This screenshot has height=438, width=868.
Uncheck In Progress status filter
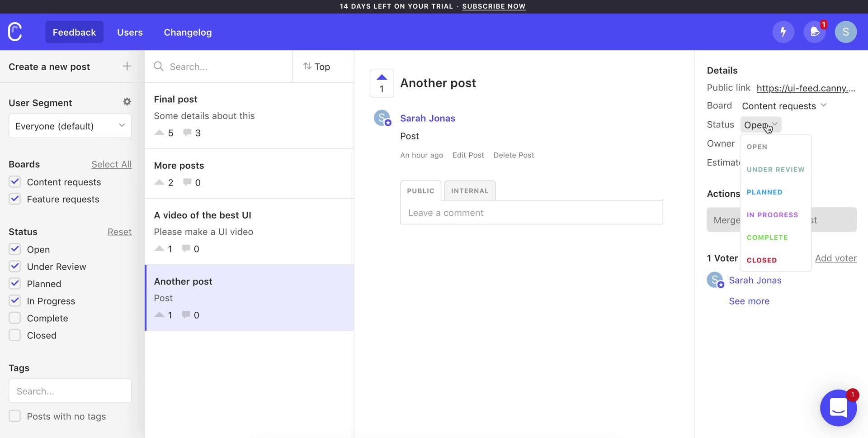click(14, 301)
